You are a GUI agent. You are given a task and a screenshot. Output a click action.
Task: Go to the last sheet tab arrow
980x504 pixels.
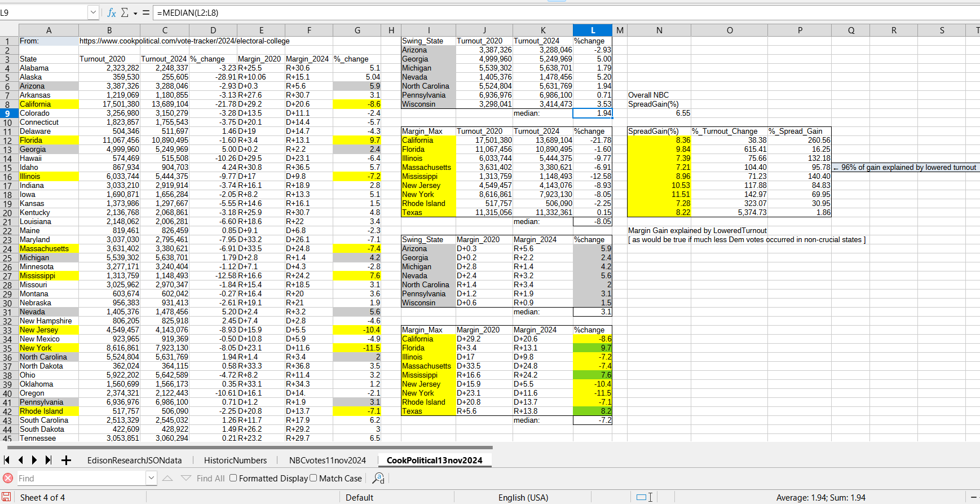point(48,460)
